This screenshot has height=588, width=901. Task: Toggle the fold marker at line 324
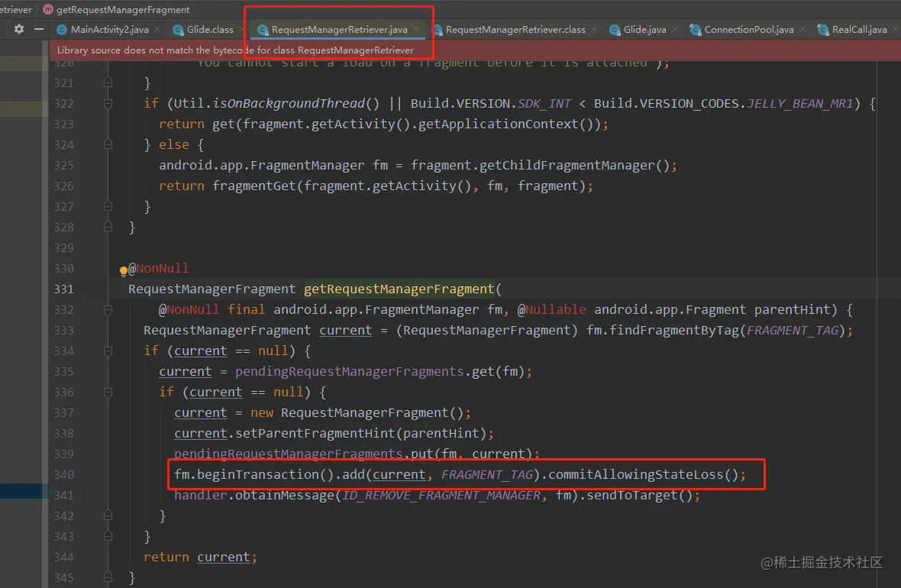coord(108,145)
